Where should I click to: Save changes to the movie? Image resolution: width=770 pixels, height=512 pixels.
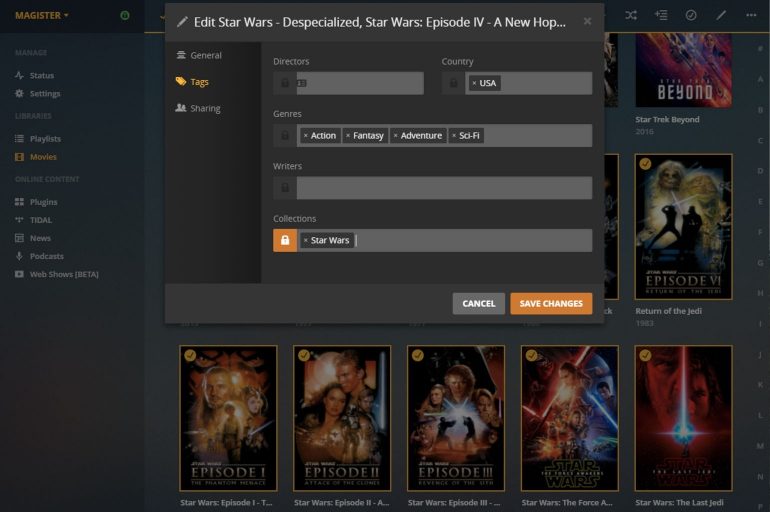(x=551, y=304)
